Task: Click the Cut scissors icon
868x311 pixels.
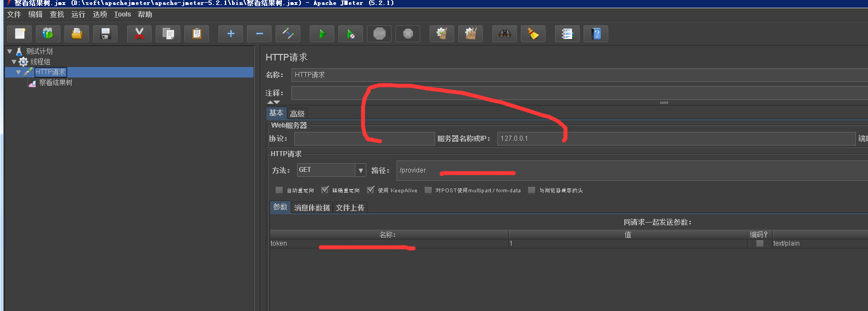Action: click(x=140, y=34)
